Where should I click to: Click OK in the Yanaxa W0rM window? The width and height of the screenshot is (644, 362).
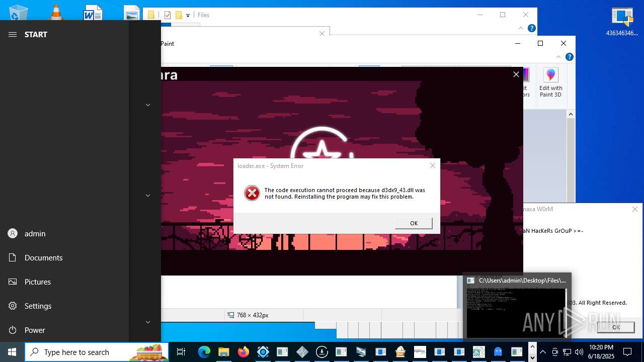[x=616, y=327]
